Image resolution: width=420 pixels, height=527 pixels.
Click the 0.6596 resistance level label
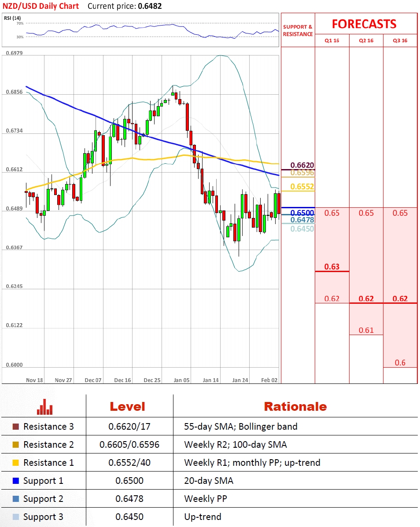pos(302,173)
